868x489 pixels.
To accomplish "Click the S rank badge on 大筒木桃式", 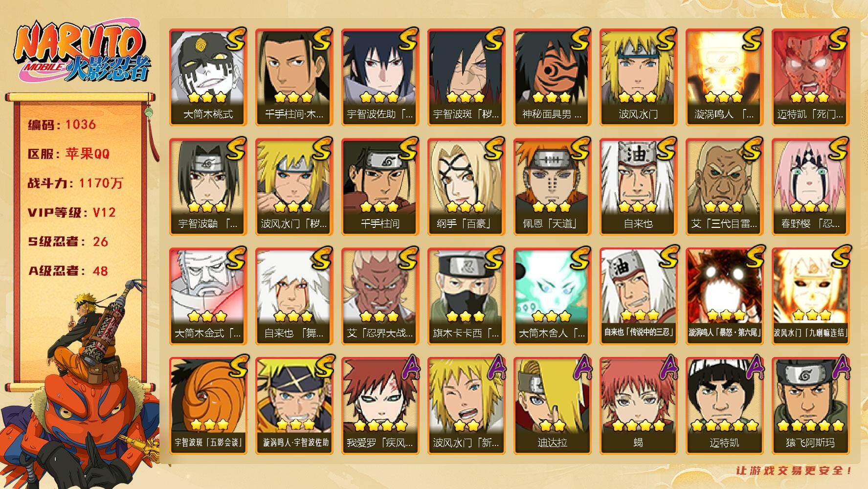I will [235, 40].
